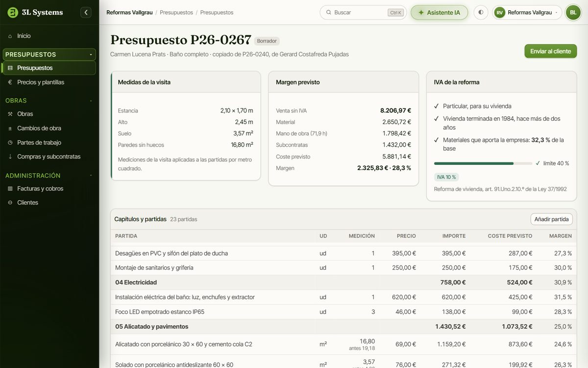The width and height of the screenshot is (588, 368).
Task: Click the Buscar search field
Action: pos(363,12)
